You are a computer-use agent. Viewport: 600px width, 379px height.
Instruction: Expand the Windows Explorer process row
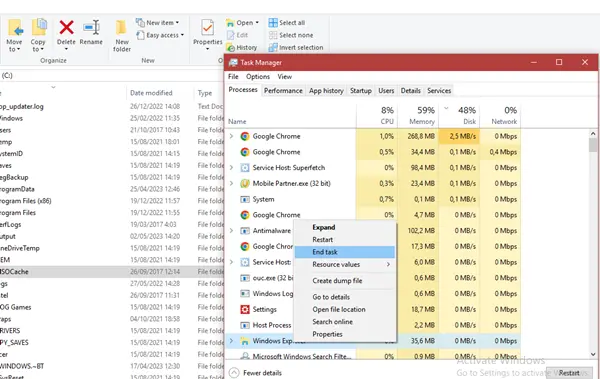[231, 341]
